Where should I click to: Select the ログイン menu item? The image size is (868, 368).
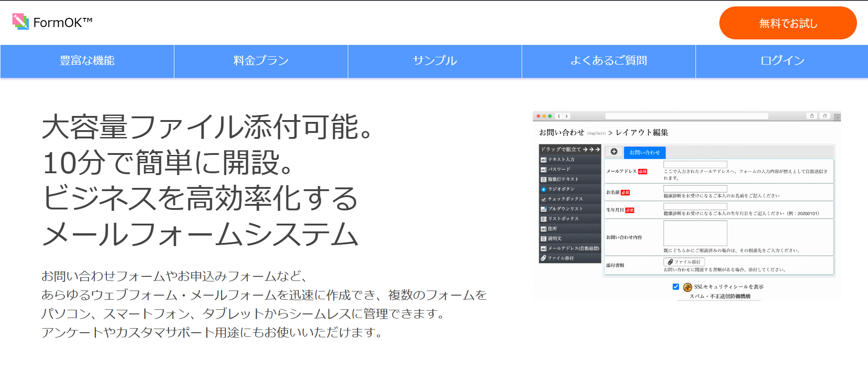[x=782, y=61]
